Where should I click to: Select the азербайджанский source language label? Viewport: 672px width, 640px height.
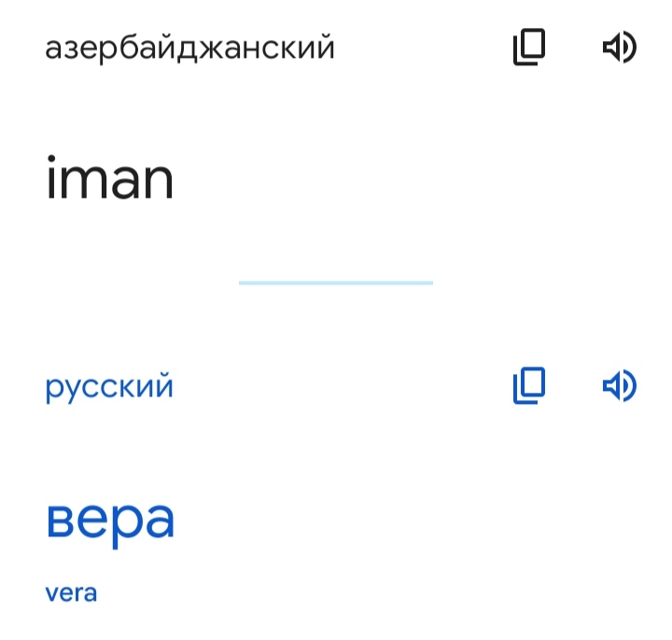[x=189, y=48]
